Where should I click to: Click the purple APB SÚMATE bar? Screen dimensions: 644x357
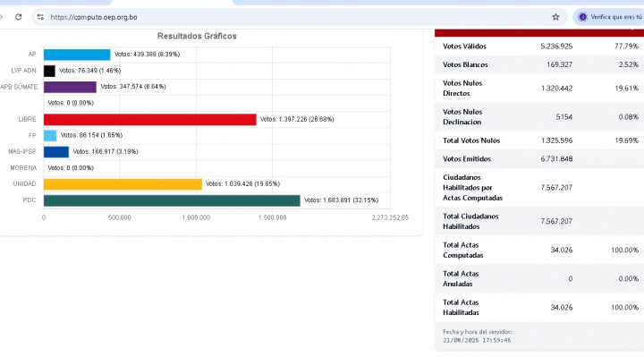[70, 87]
